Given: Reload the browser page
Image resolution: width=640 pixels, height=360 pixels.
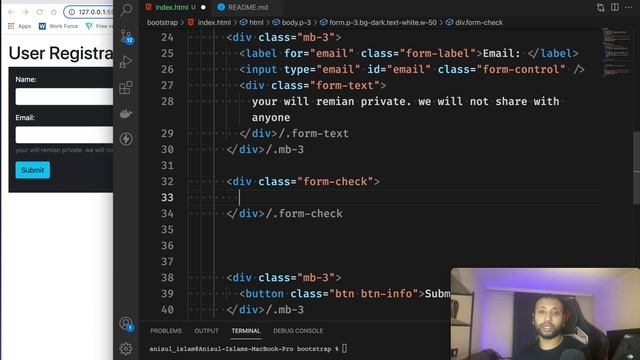Looking at the screenshot, I should tap(40, 12).
